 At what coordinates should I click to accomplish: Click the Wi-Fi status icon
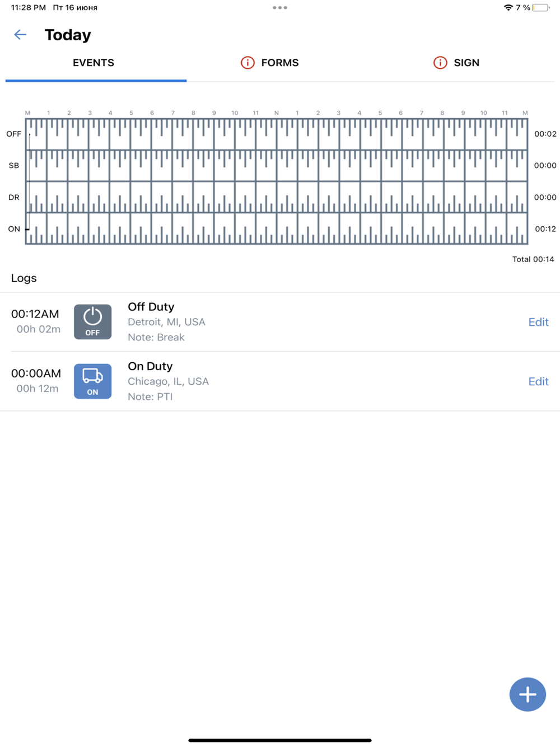click(x=508, y=8)
